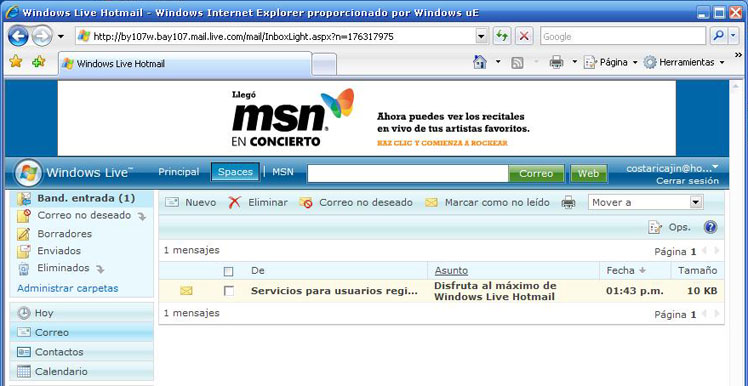This screenshot has height=386, width=748.
Task: Mark as junk with Correo no deseado button
Action: coord(356,202)
